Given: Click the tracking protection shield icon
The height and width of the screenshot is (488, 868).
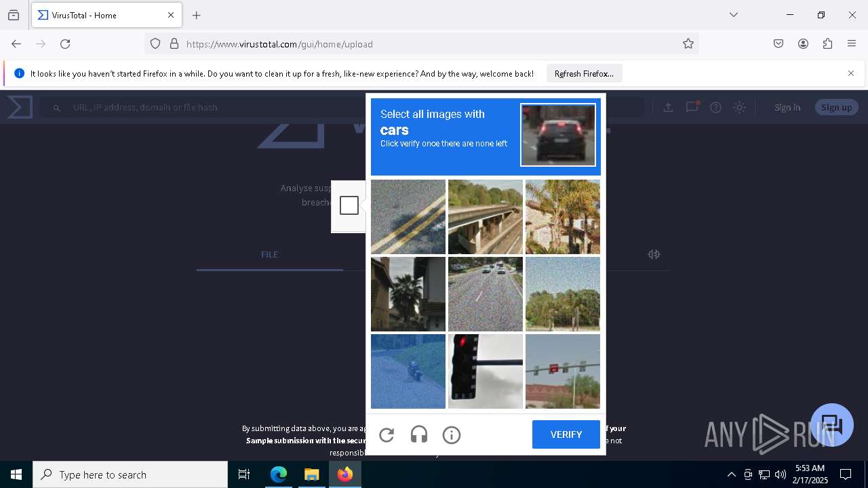Looking at the screenshot, I should point(155,44).
